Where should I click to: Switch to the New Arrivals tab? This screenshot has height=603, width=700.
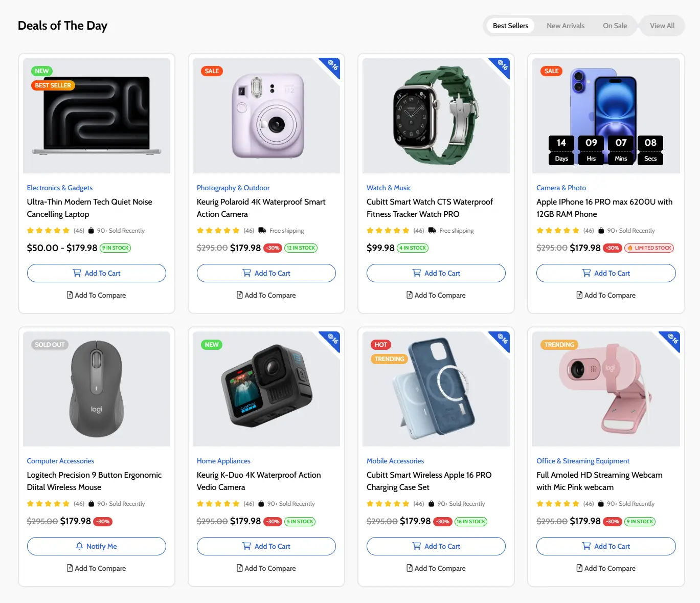[x=566, y=26]
